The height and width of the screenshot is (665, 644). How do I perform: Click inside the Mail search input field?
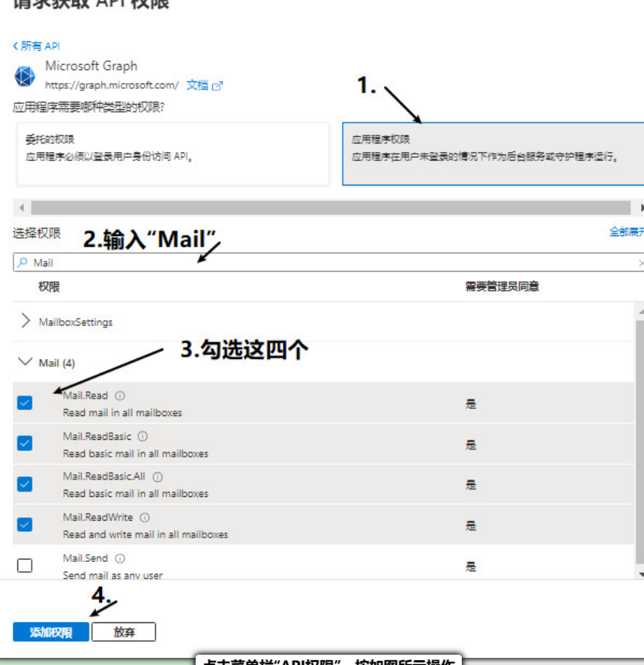coord(158,262)
